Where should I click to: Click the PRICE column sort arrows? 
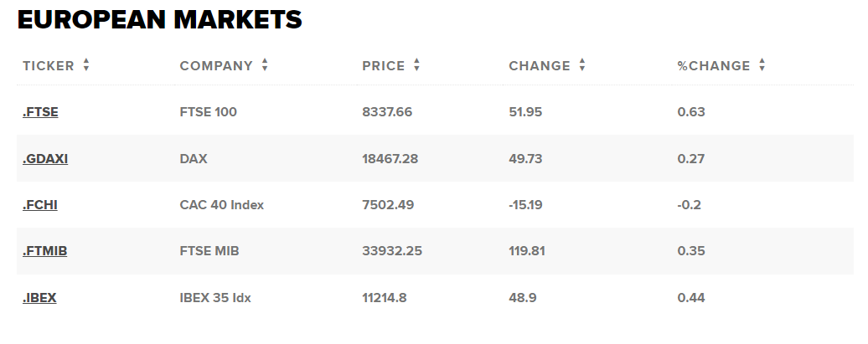tap(417, 65)
